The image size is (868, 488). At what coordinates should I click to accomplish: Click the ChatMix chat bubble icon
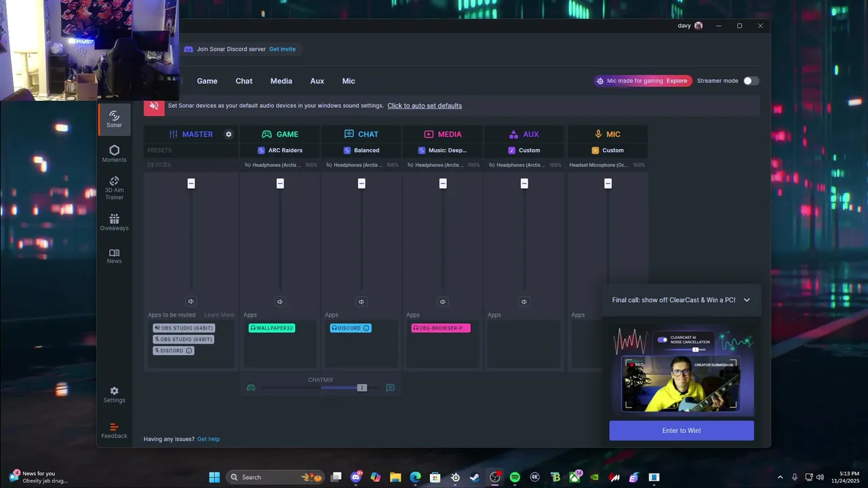391,388
